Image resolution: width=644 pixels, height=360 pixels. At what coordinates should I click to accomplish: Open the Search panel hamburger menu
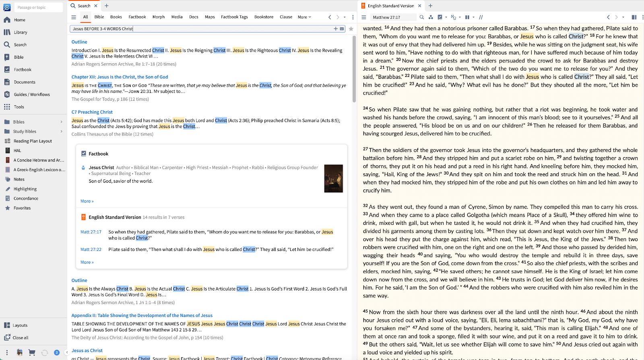[x=74, y=17]
